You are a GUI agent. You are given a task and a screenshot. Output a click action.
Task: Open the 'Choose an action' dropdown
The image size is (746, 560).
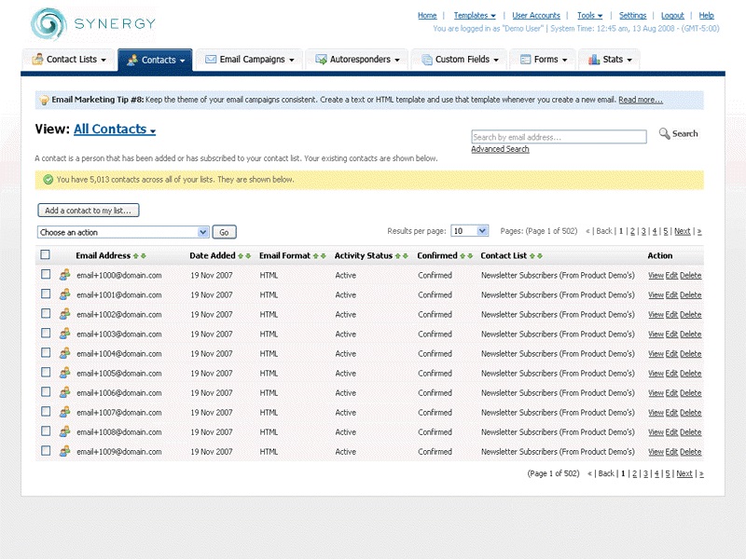coord(123,232)
